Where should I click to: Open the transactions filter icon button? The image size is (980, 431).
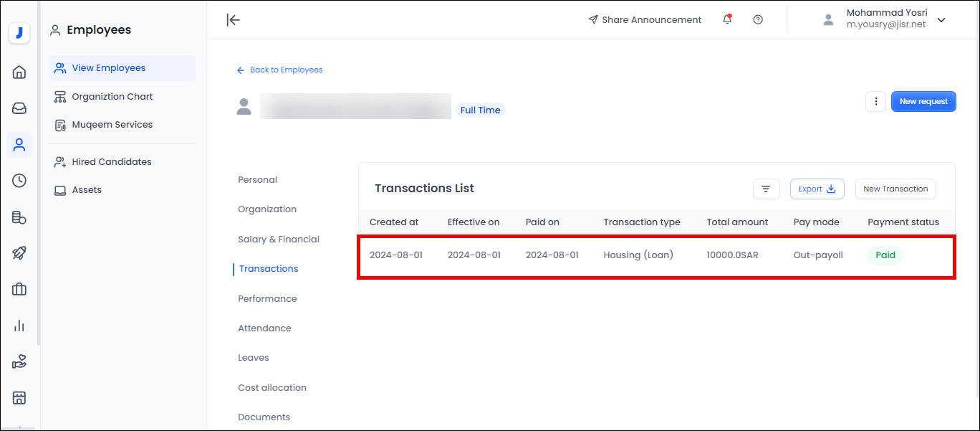pos(766,189)
